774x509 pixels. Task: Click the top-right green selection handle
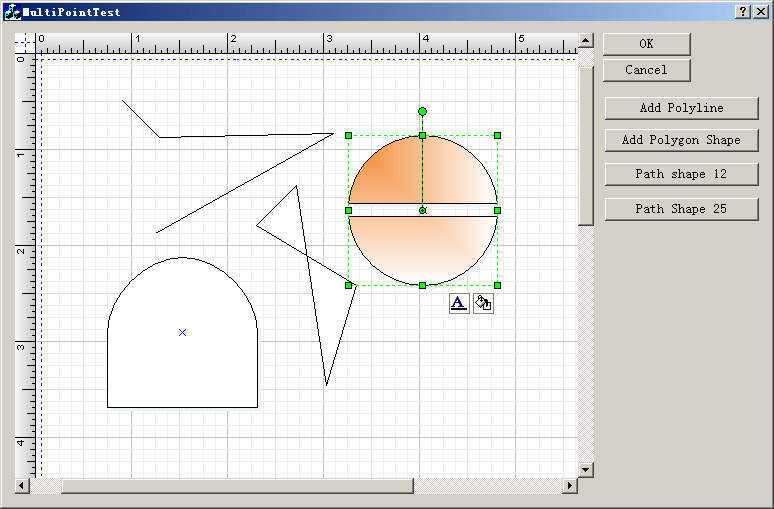(497, 135)
